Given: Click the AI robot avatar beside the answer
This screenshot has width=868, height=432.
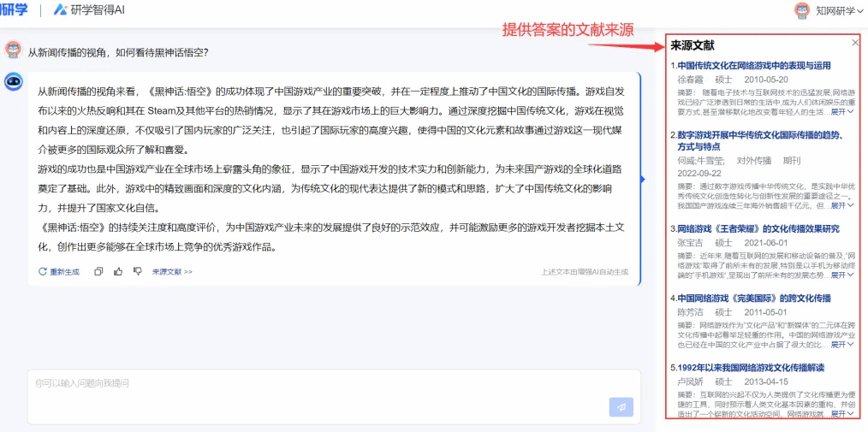Looking at the screenshot, I should tap(14, 81).
